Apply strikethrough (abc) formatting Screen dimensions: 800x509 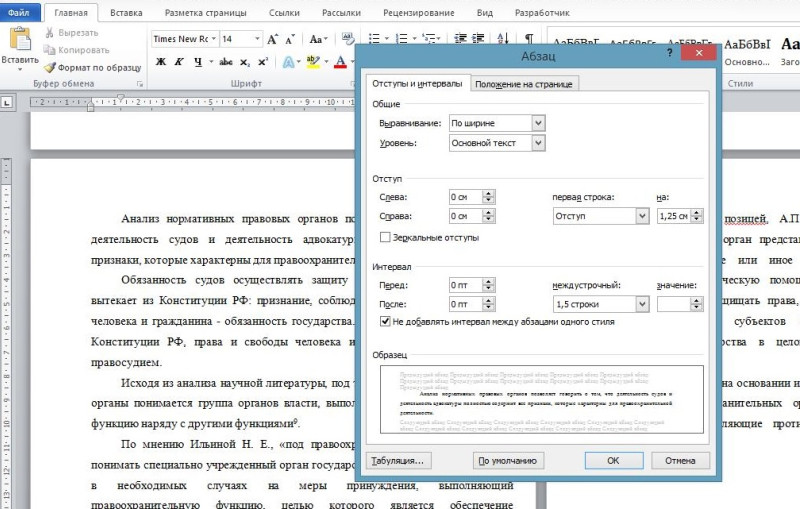(x=226, y=62)
